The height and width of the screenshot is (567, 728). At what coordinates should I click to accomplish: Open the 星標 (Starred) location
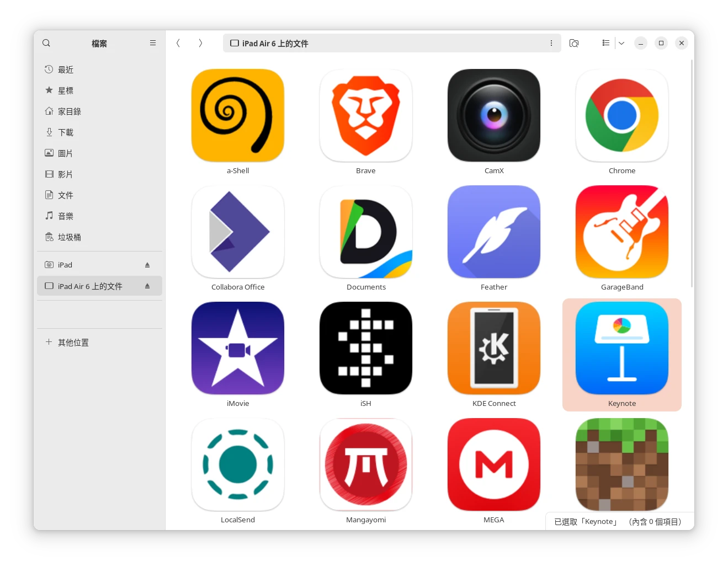99,90
